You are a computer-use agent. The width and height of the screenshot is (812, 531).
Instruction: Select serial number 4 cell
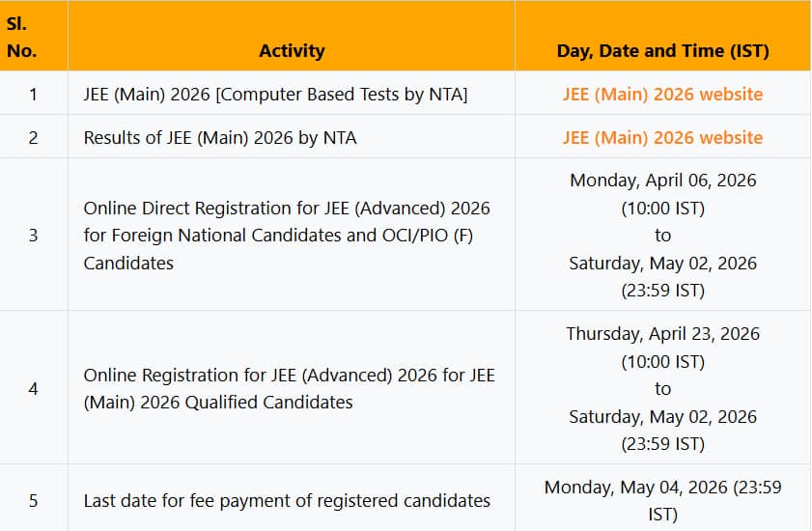[33, 388]
